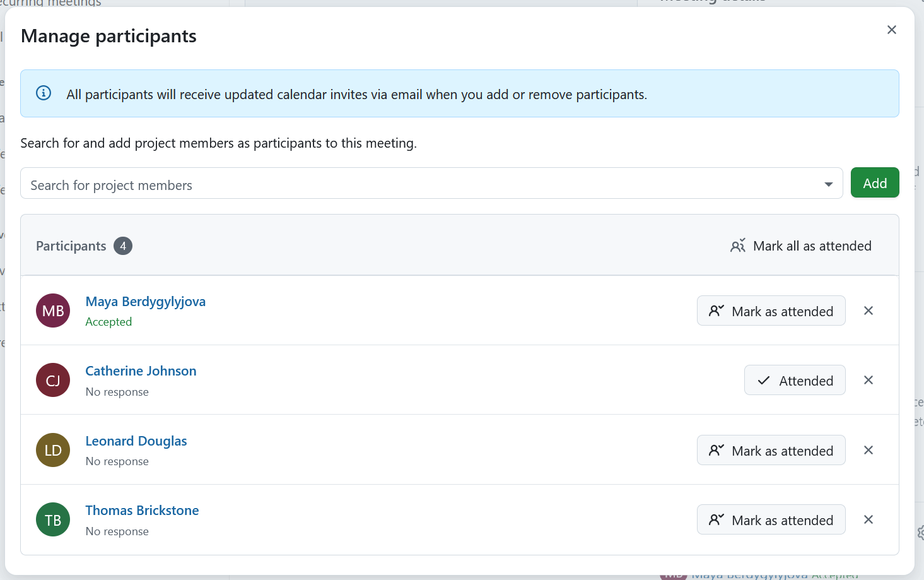Remove Thomas Brickstone with the X icon
The width and height of the screenshot is (924, 580).
[868, 519]
